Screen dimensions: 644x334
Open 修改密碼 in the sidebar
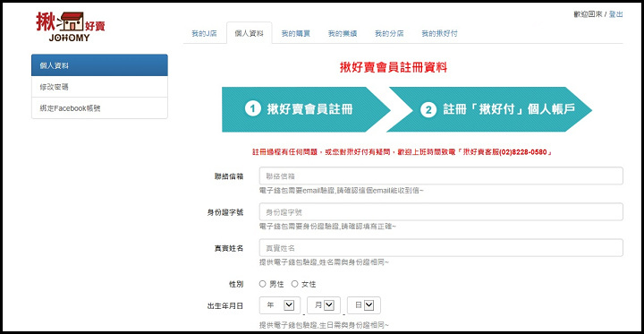(99, 87)
